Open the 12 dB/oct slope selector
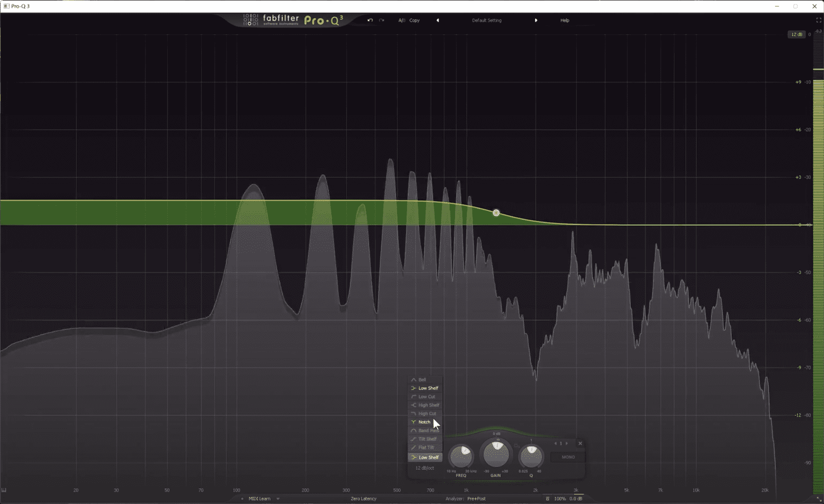824x504 pixels. (424, 468)
